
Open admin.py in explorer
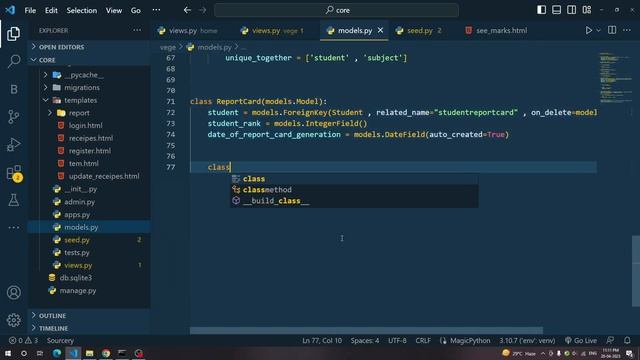(89, 202)
